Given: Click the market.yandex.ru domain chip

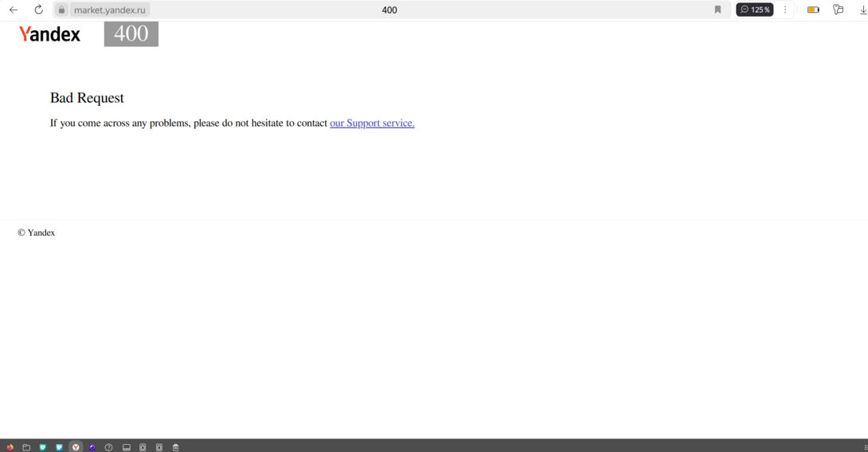Looking at the screenshot, I should click(x=109, y=10).
